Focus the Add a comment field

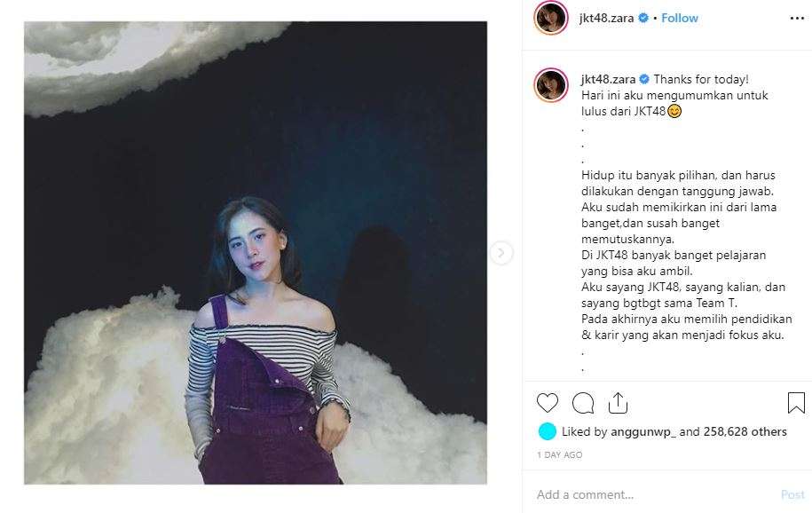tap(655, 495)
